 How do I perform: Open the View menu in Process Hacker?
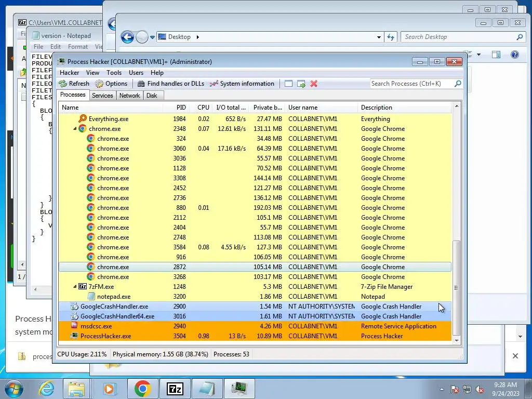92,73
